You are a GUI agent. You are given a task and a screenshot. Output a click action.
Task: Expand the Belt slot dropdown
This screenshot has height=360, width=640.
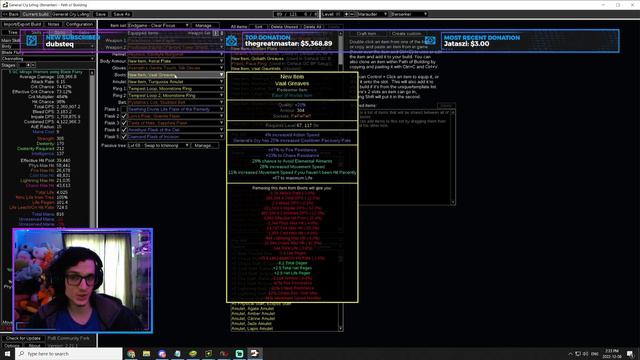176,102
